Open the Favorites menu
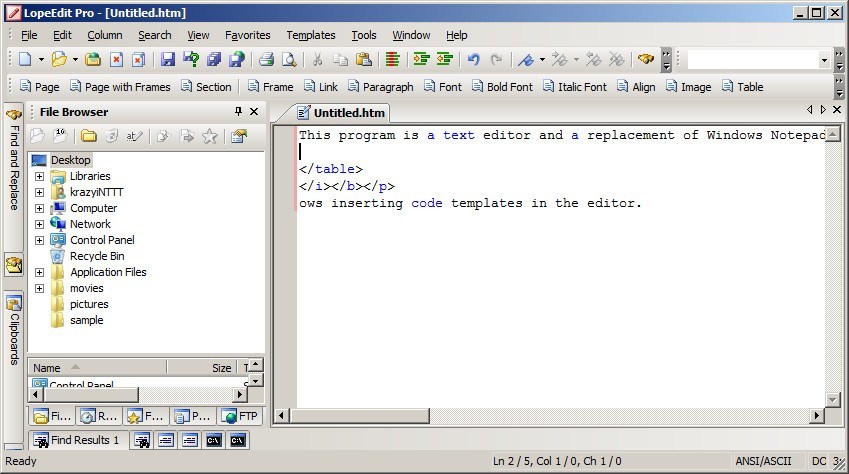 248,35
